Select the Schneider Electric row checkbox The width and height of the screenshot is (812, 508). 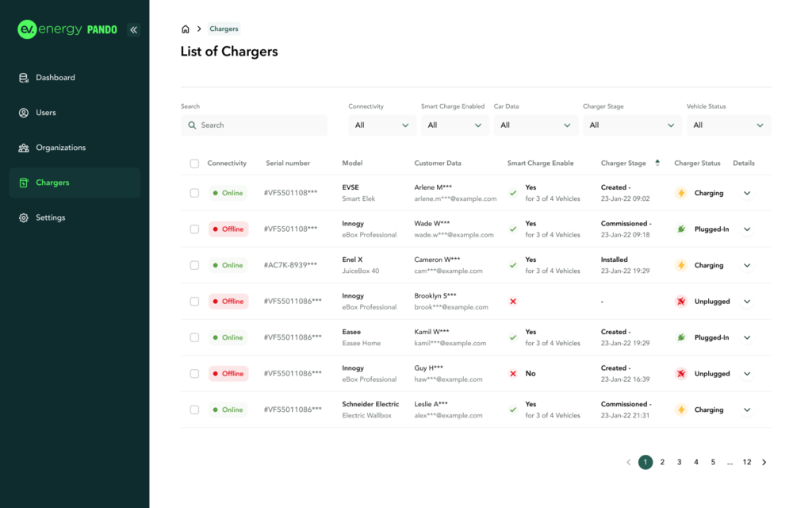tap(194, 410)
